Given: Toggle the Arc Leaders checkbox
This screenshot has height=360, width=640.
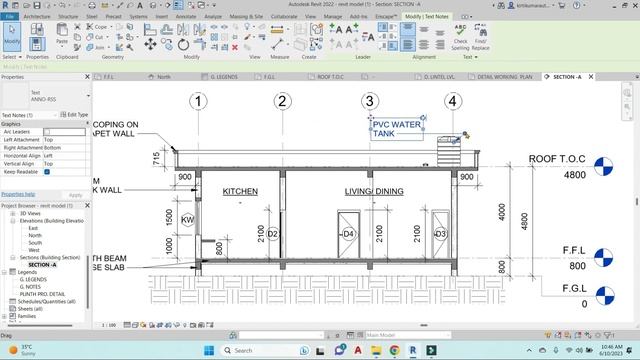Looking at the screenshot, I should [x=47, y=132].
